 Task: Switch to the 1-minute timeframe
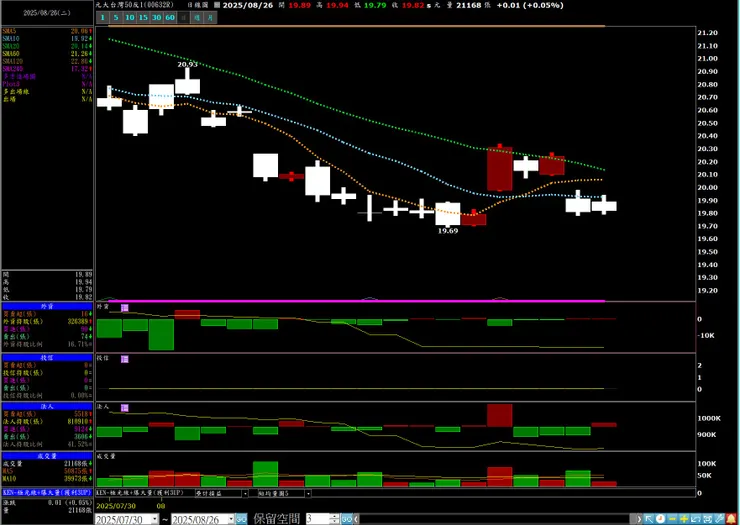point(102,17)
